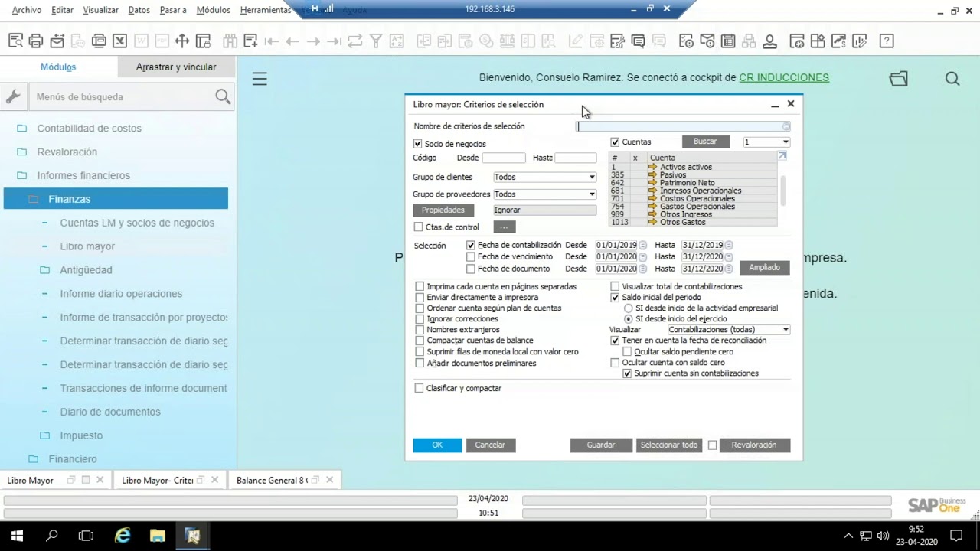Open the Módulos menu
Screen dimensions: 980x551
[x=213, y=10]
